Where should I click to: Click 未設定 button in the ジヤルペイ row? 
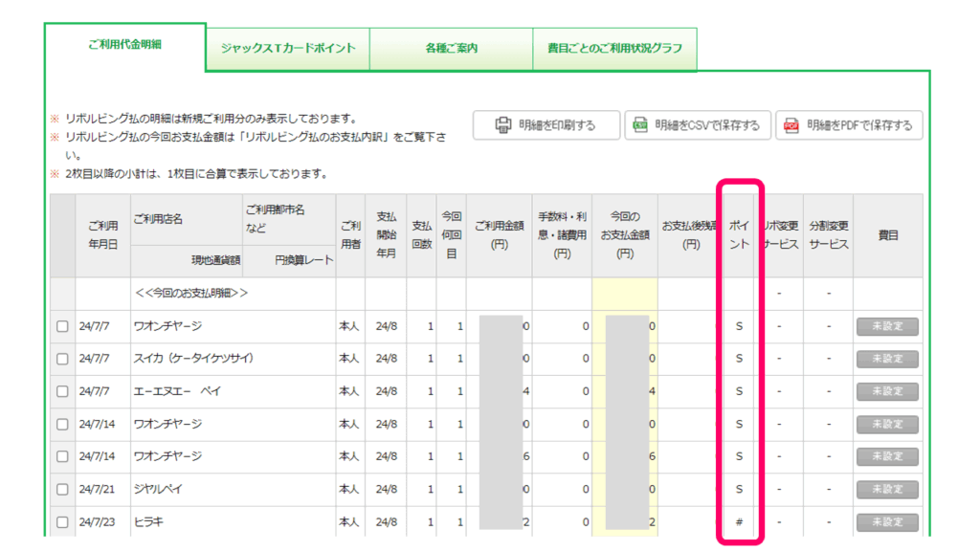pos(886,489)
